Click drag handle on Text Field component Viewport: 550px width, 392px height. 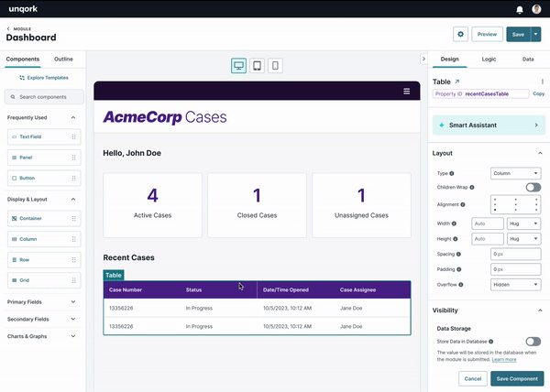click(x=73, y=137)
